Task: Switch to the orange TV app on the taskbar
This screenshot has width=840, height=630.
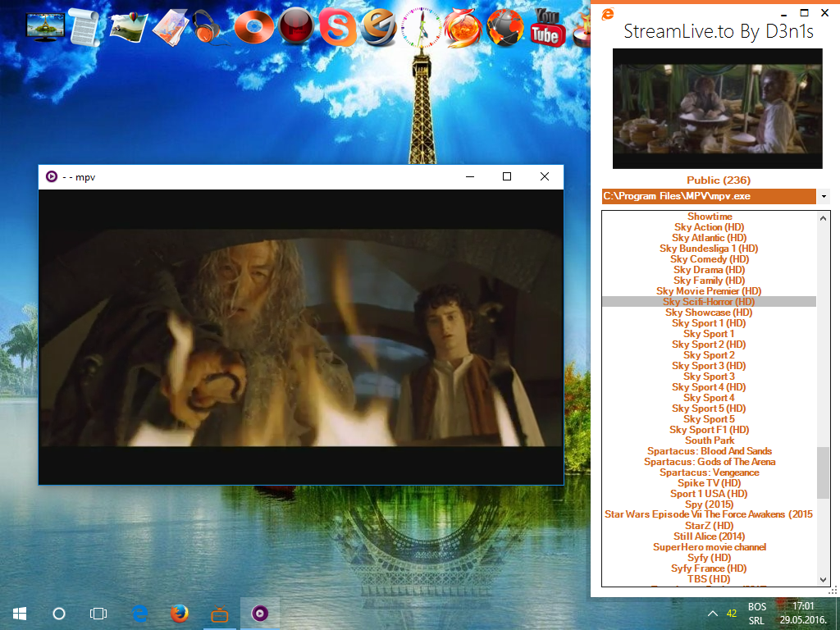Action: click(x=220, y=614)
